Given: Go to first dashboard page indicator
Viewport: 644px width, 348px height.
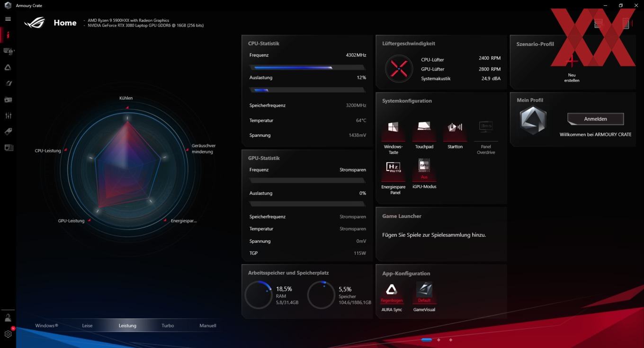Looking at the screenshot, I should coord(426,339).
